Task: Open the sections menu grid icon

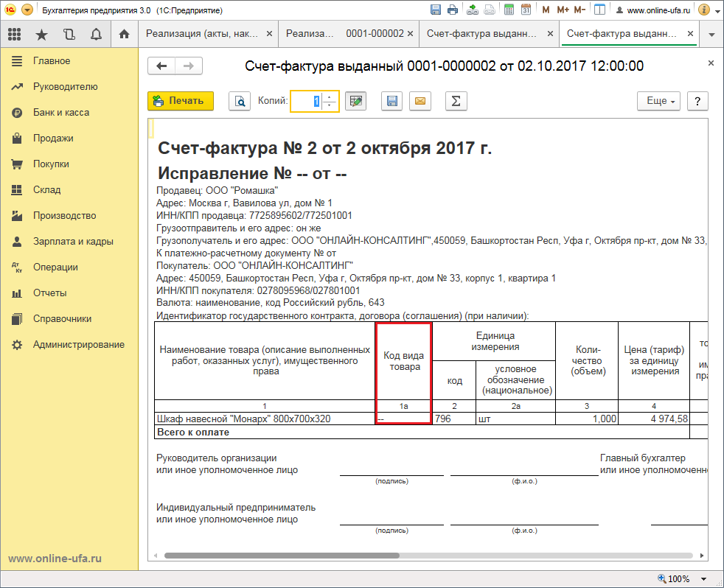Action: [14, 34]
